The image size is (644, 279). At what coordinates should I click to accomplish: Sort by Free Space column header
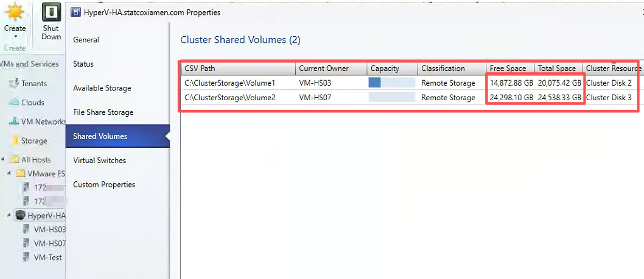pyautogui.click(x=510, y=68)
